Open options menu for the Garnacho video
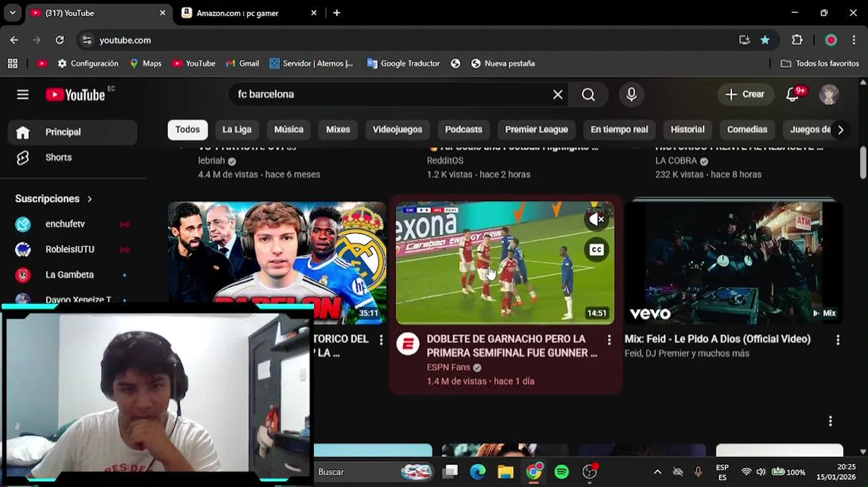868x487 pixels. coord(609,340)
